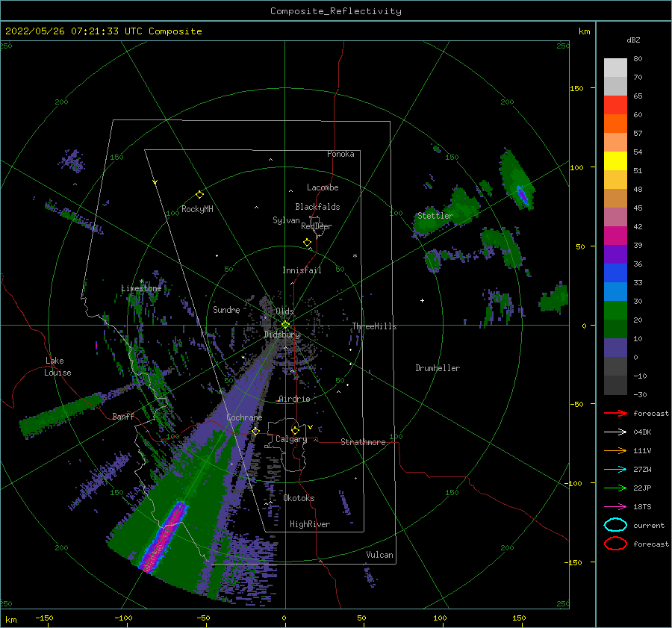
Task: Click the yellow V marker east of Calgary
Action: (310, 427)
